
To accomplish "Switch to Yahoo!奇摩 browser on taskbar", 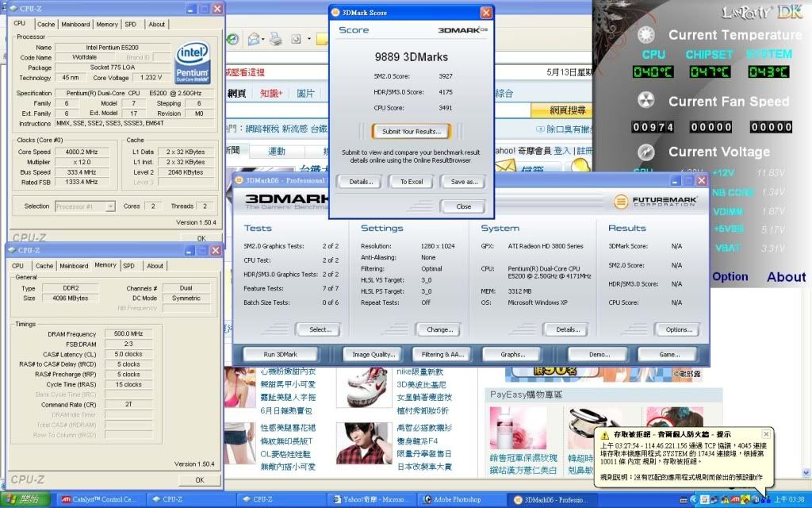I will coord(370,500).
